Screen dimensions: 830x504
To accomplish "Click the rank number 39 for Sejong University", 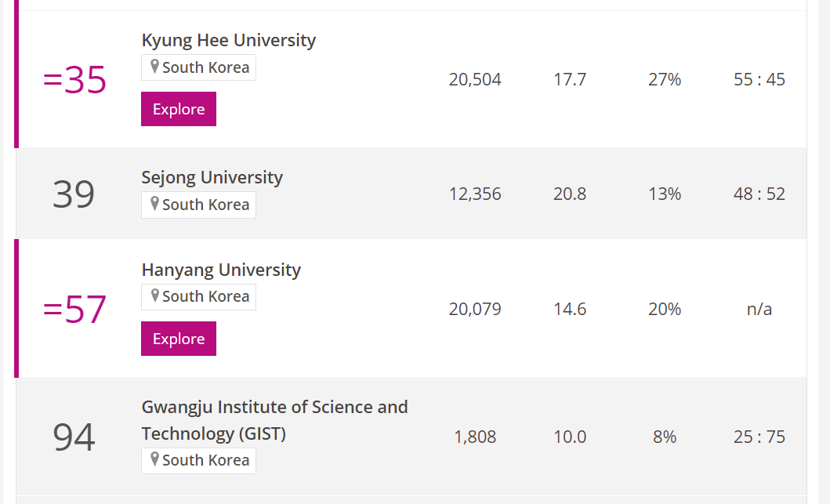I will (74, 194).
